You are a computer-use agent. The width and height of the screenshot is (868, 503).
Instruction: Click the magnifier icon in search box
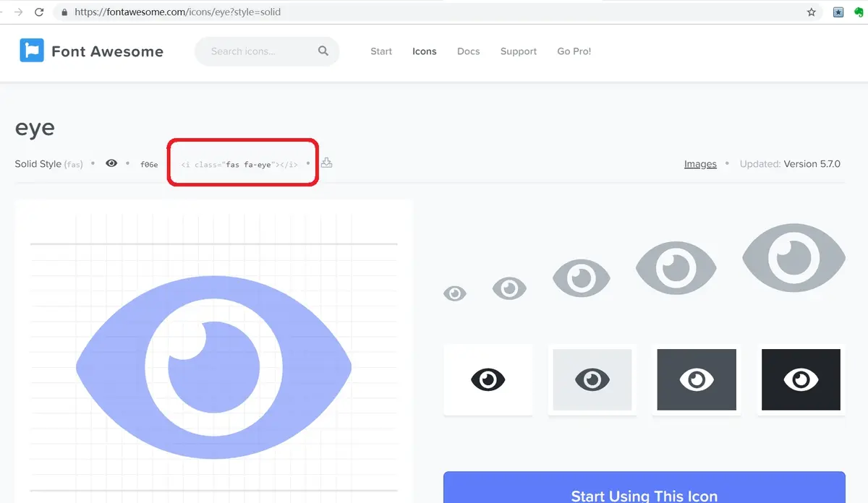tap(323, 51)
